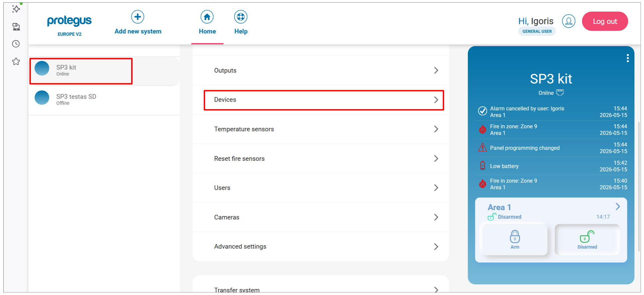Click the Area 1 heading
The width and height of the screenshot is (644, 295).
tap(499, 207)
